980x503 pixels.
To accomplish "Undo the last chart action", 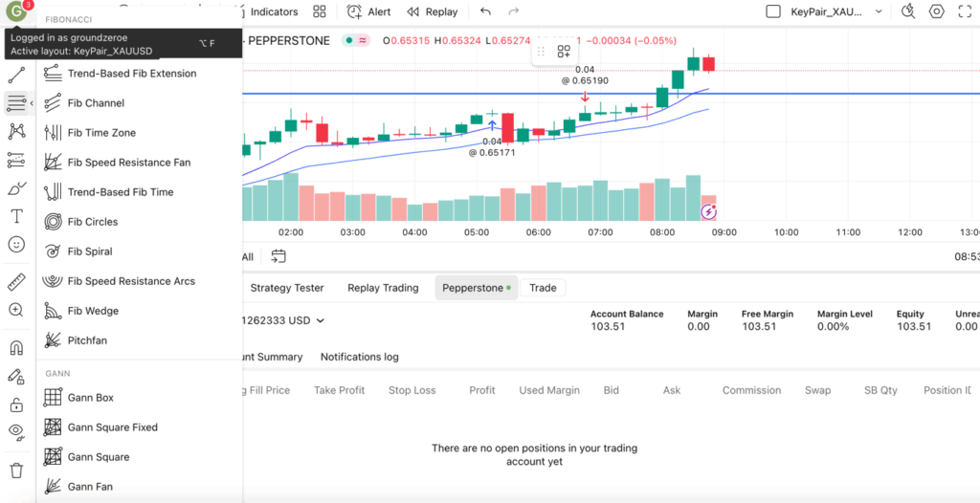I will tap(485, 11).
